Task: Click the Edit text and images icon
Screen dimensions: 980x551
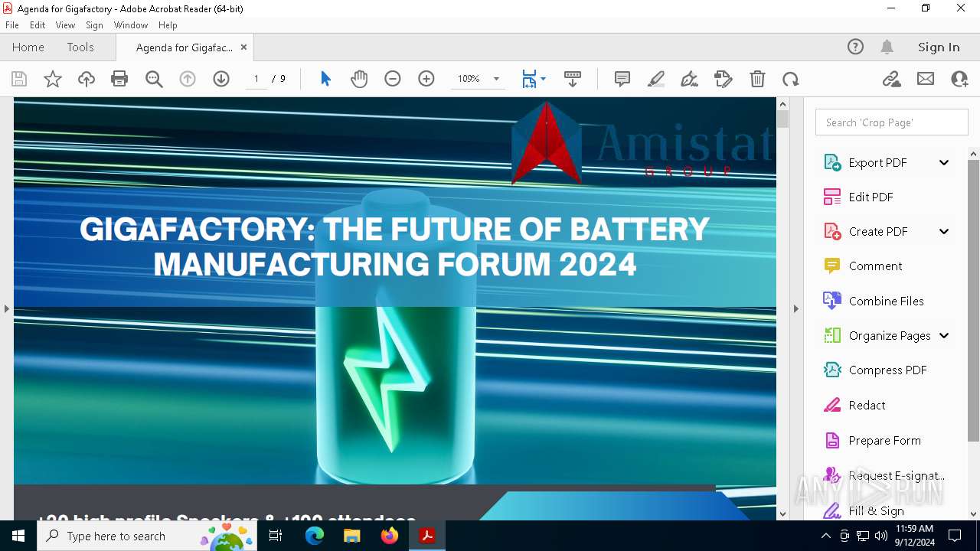Action: coord(724,79)
